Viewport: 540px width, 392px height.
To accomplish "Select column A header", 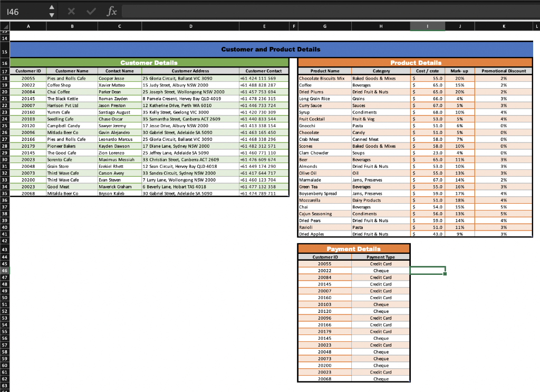I will pyautogui.click(x=28, y=25).
